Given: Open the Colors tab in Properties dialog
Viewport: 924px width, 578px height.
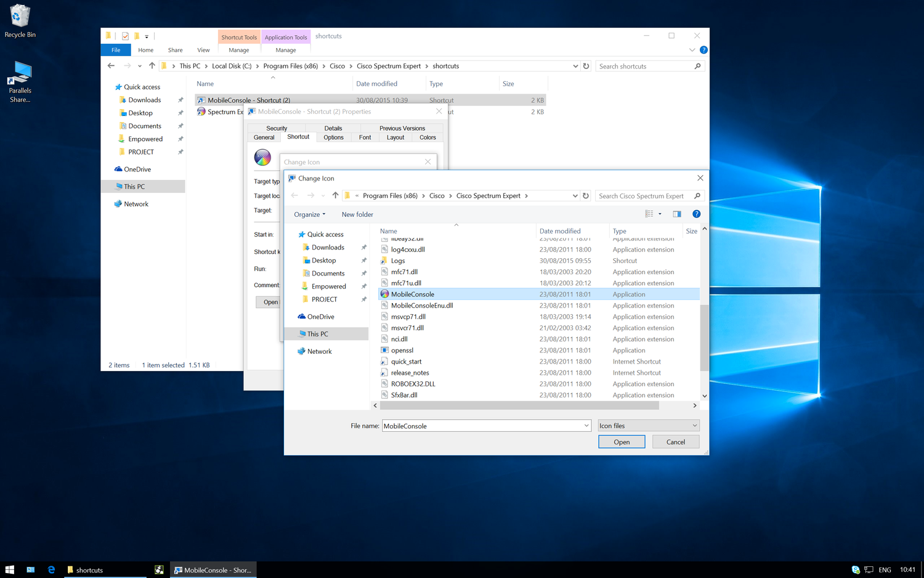Looking at the screenshot, I should [428, 137].
